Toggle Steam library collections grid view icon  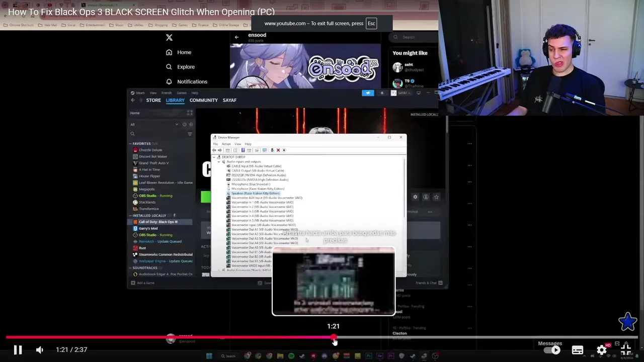tap(190, 113)
